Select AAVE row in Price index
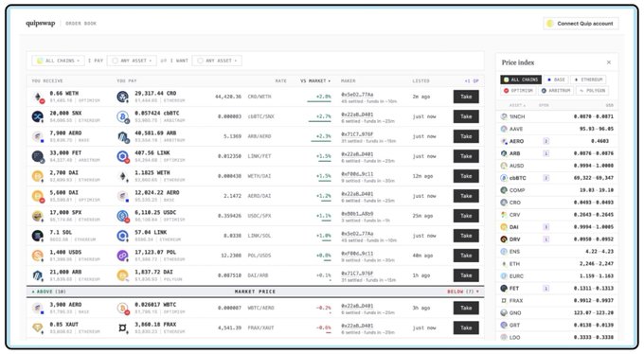This screenshot has height=354, width=644. pos(557,129)
